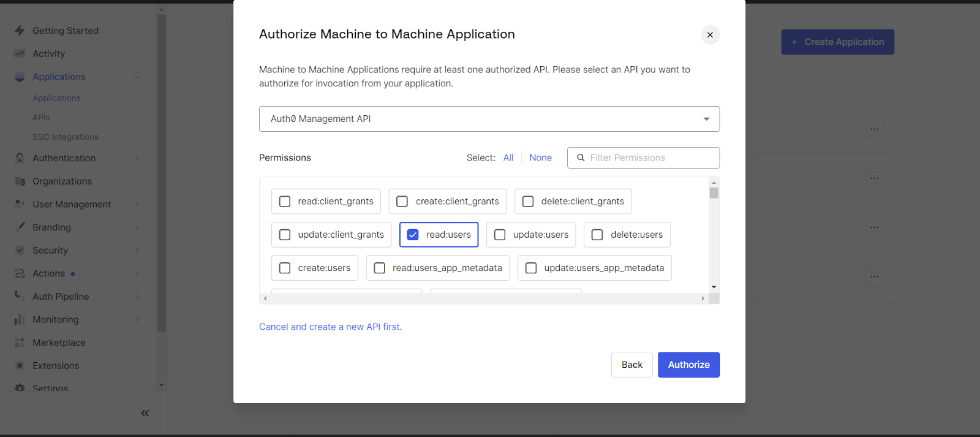Select None permissions link
Viewport: 980px width, 437px height.
click(540, 158)
